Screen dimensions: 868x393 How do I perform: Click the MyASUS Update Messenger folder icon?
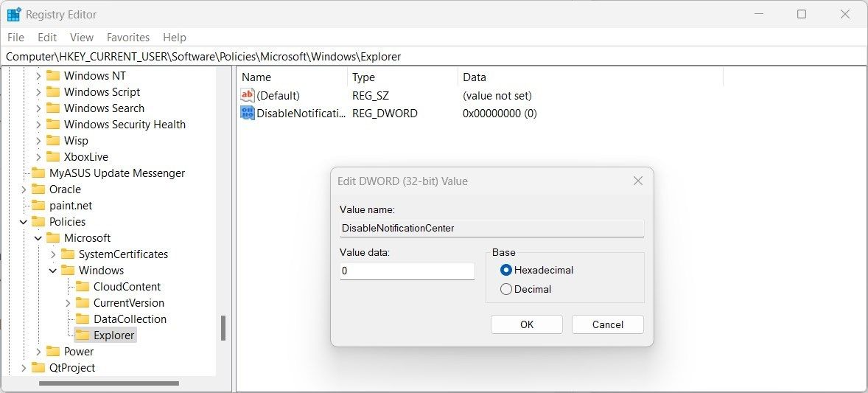point(38,173)
